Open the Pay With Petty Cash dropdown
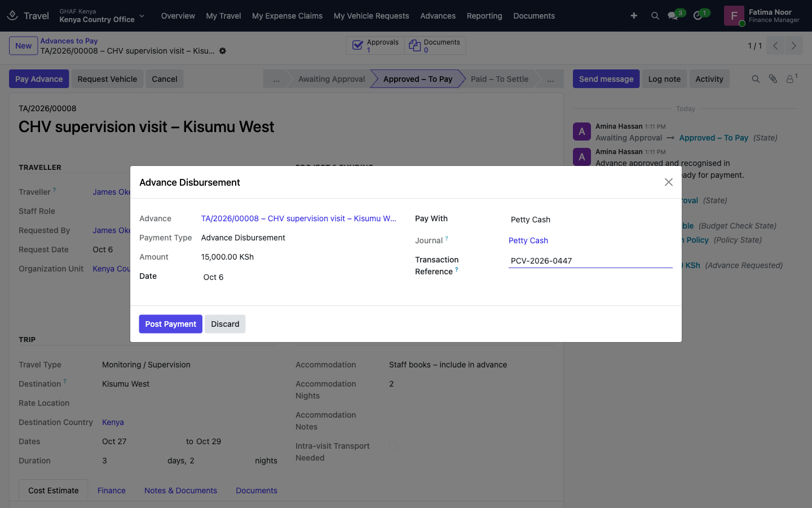Viewport: 812px width, 508px height. pos(590,220)
